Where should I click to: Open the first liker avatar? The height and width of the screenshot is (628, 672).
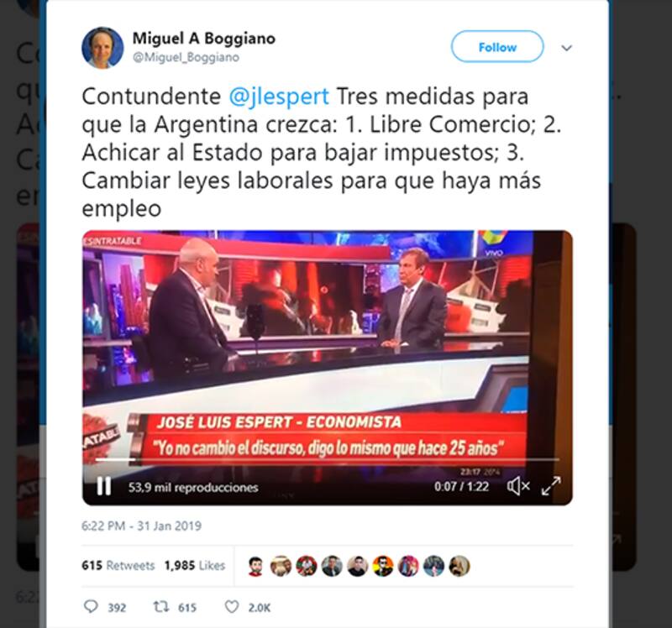click(x=255, y=566)
